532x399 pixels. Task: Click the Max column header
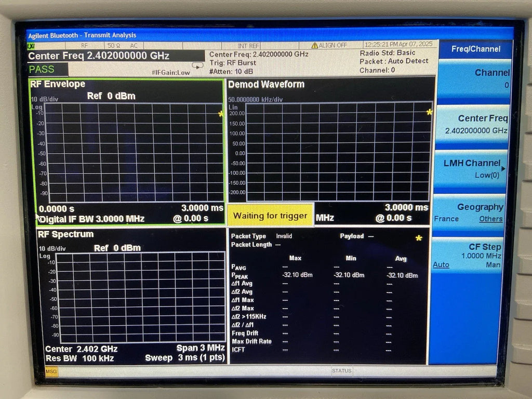(x=295, y=258)
